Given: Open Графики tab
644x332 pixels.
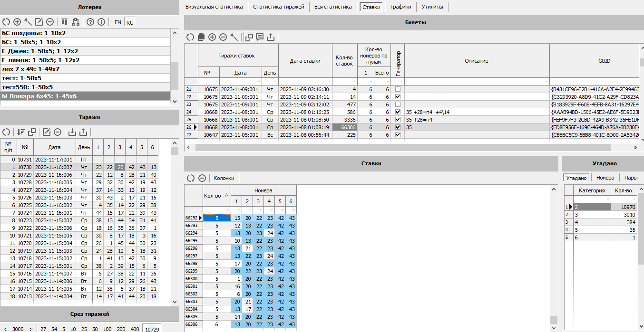Looking at the screenshot, I should [x=400, y=7].
